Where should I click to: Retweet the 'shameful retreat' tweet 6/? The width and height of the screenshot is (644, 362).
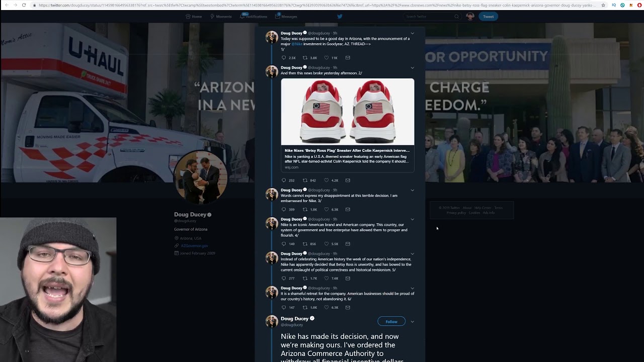[305, 308]
